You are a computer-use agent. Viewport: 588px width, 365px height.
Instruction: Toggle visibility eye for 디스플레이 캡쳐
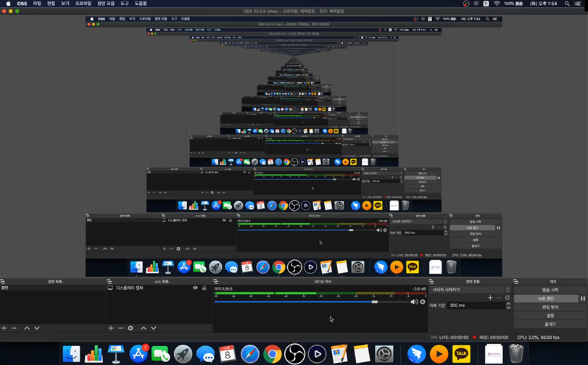195,288
